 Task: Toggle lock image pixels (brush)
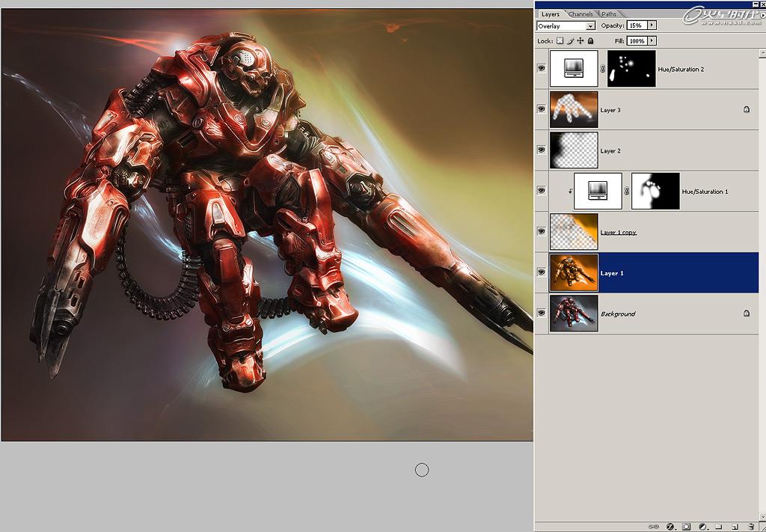(570, 41)
